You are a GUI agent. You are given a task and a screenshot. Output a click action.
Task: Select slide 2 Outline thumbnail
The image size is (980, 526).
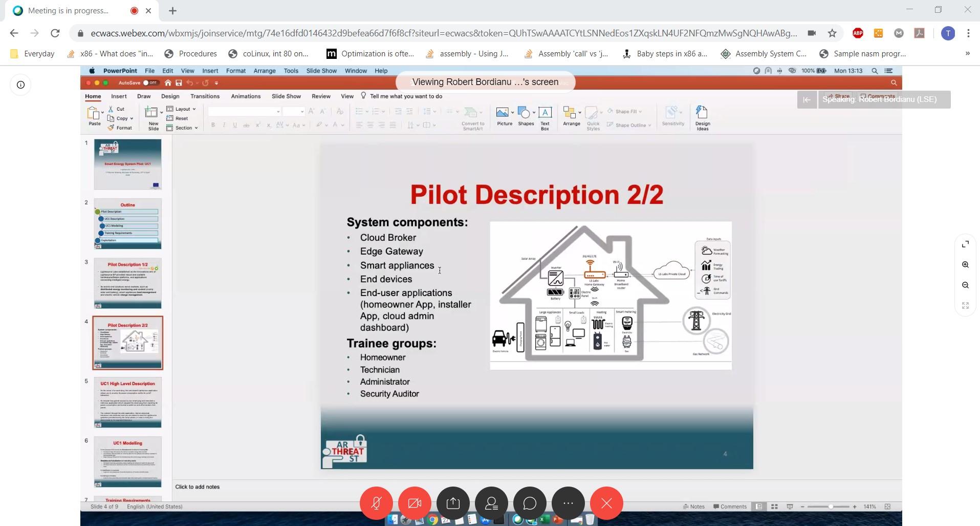click(127, 224)
